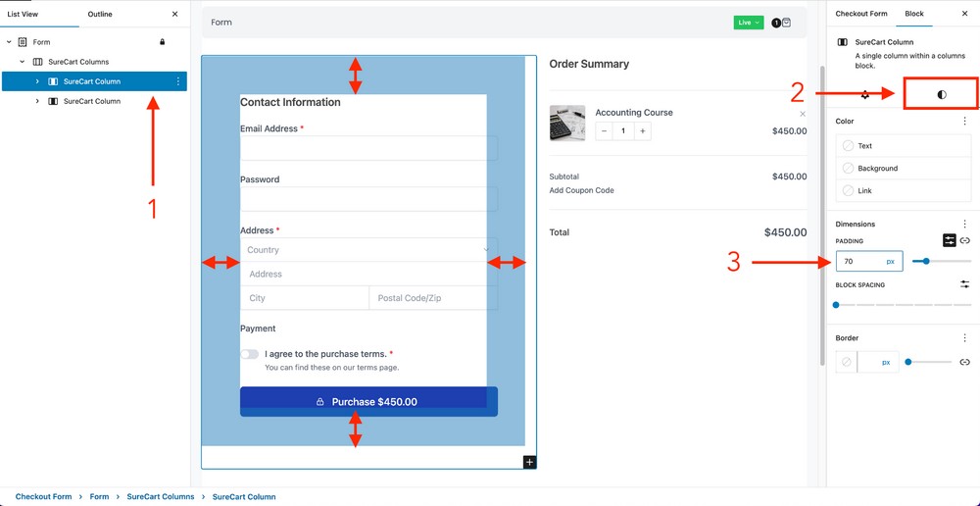
Task: Remove Accounting Course from order
Action: [x=803, y=114]
